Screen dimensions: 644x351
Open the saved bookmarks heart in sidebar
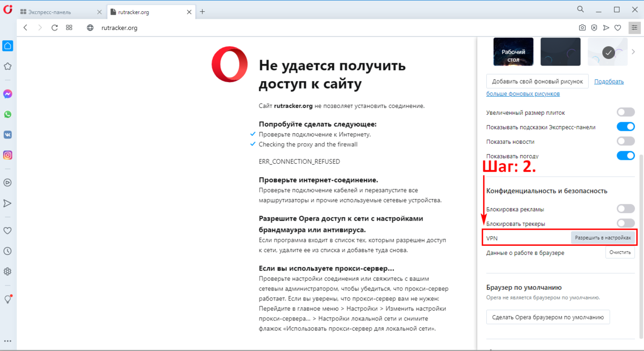(x=8, y=231)
